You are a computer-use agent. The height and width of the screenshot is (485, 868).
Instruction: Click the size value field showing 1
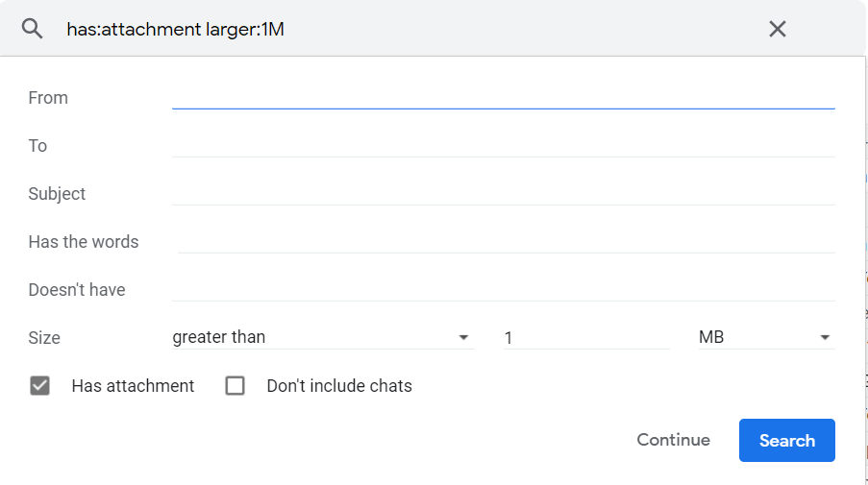[x=584, y=337]
